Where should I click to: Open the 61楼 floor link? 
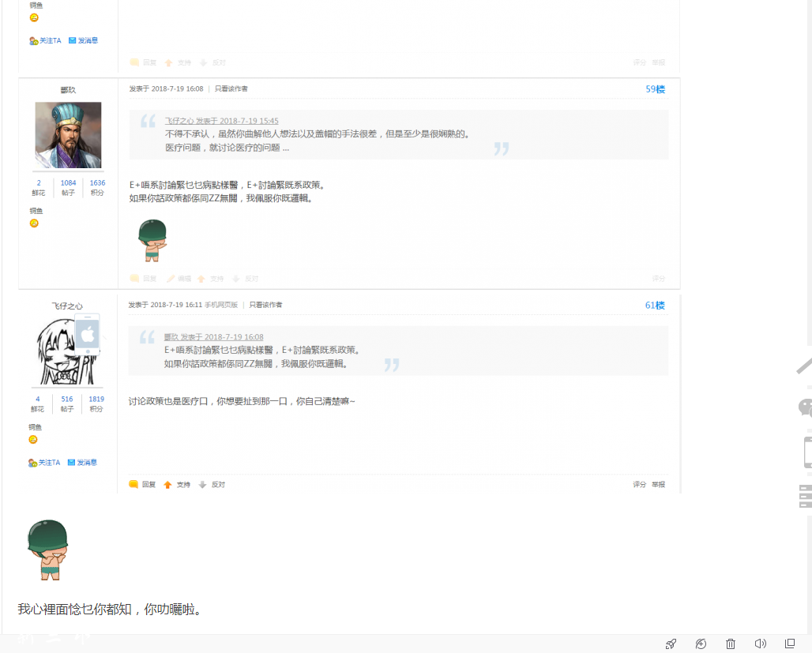(654, 305)
